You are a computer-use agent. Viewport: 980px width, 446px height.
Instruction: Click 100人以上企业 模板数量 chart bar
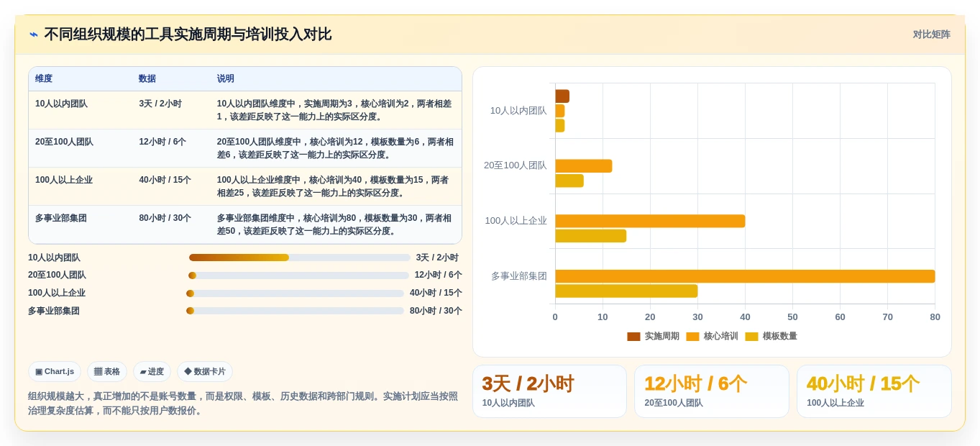point(590,236)
